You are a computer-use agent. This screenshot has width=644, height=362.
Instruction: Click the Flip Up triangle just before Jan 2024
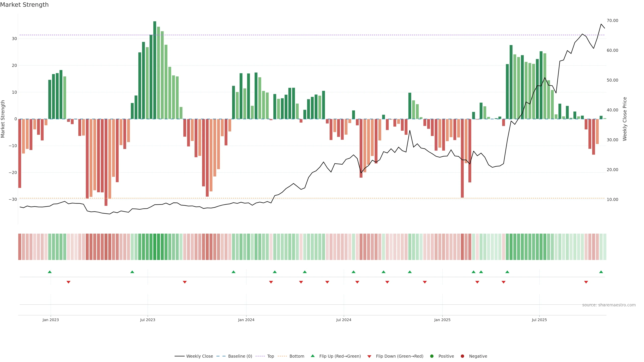click(233, 272)
